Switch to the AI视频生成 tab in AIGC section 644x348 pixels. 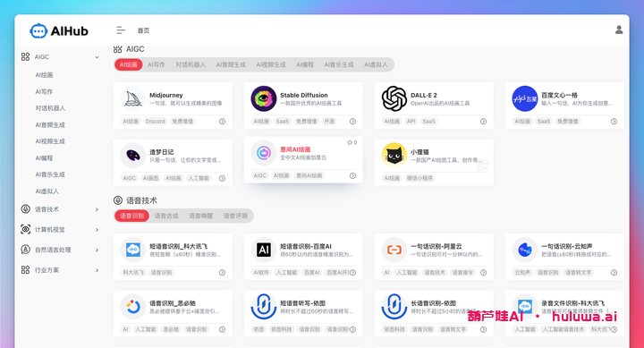pyautogui.click(x=271, y=64)
